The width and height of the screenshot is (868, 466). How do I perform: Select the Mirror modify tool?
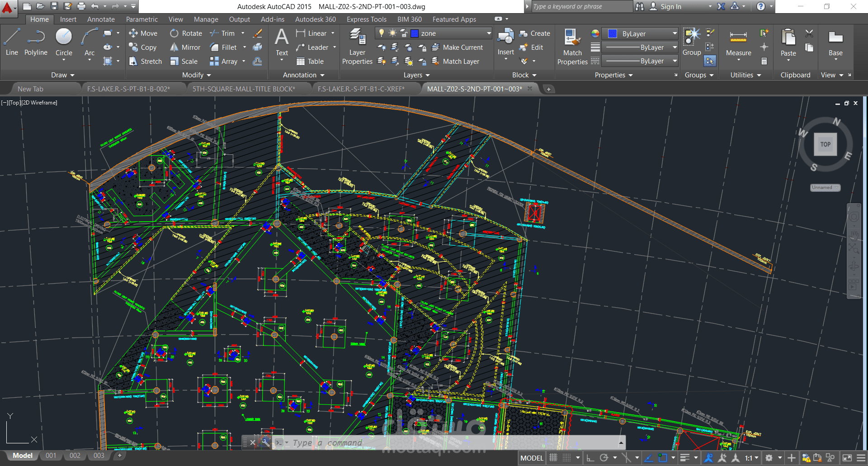click(x=185, y=48)
